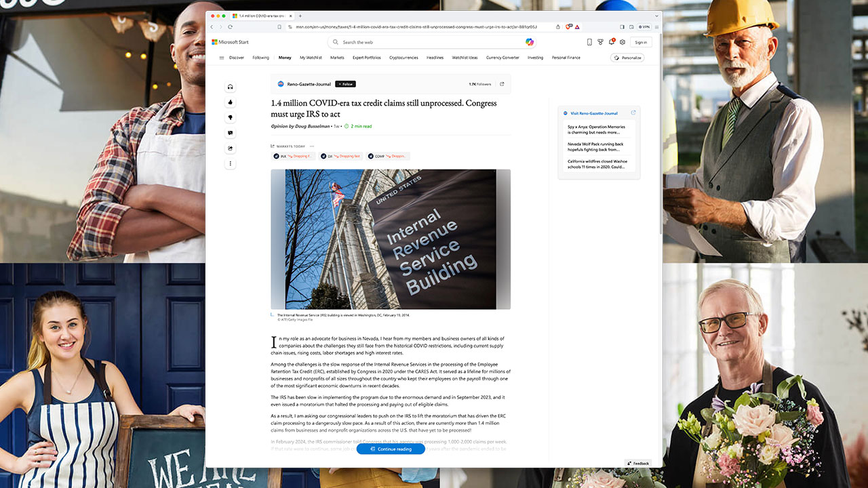The width and height of the screenshot is (868, 488).
Task: Open the notifications bell icon
Action: click(611, 42)
